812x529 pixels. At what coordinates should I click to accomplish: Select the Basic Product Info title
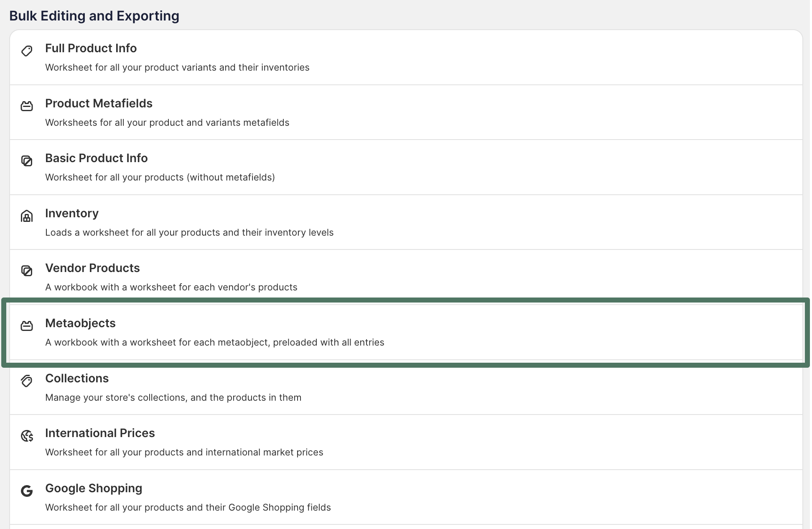click(x=96, y=158)
